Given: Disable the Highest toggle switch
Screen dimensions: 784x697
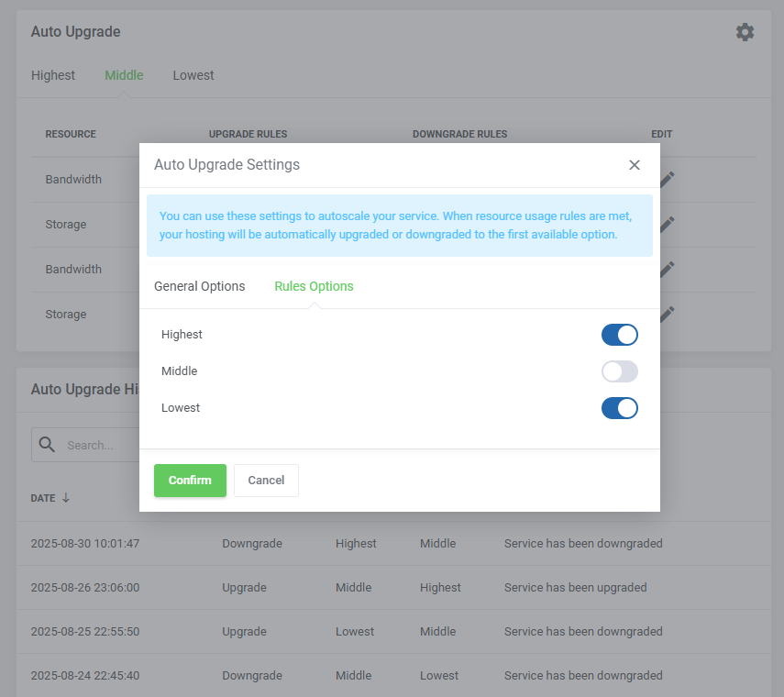Looking at the screenshot, I should 620,335.
